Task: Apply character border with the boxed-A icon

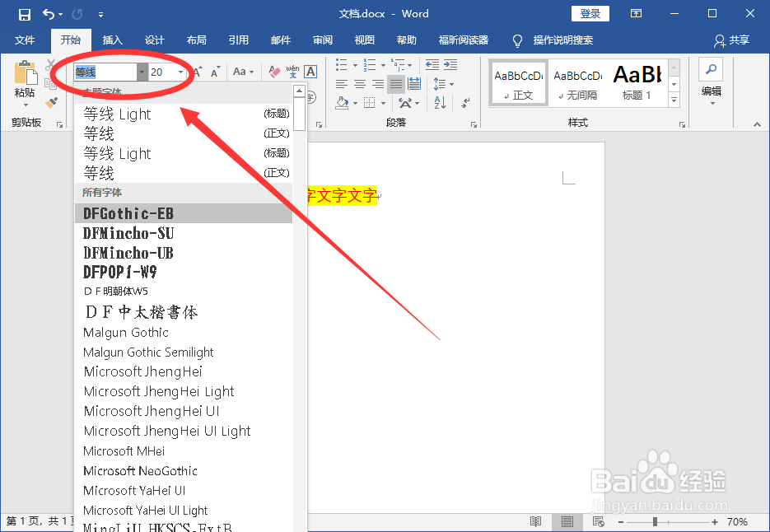Action: tap(309, 72)
